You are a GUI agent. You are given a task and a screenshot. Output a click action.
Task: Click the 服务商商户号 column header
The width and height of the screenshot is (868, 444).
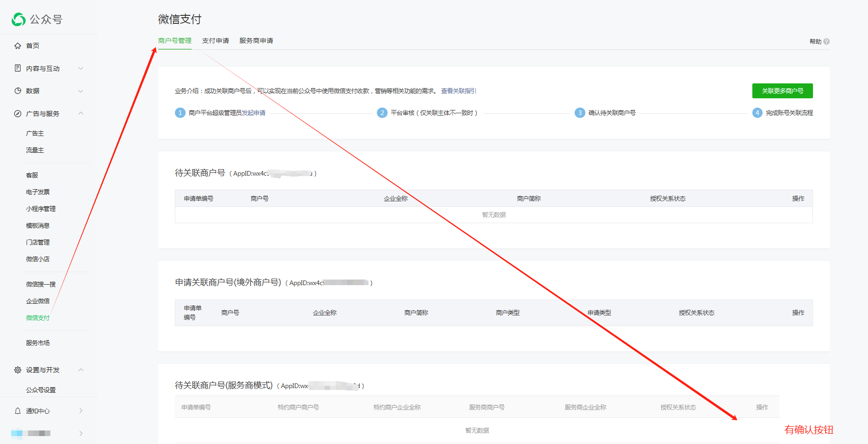[487, 407]
